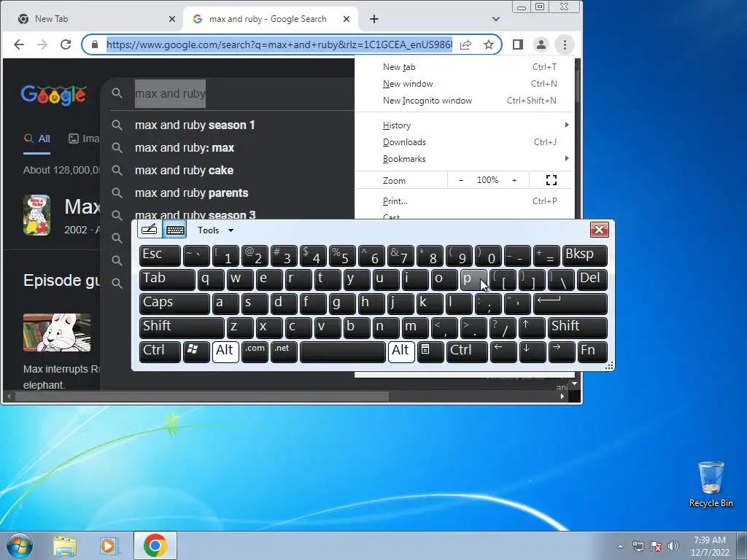Increase zoom with plus button
Viewport: 747px width, 560px height.
514,180
